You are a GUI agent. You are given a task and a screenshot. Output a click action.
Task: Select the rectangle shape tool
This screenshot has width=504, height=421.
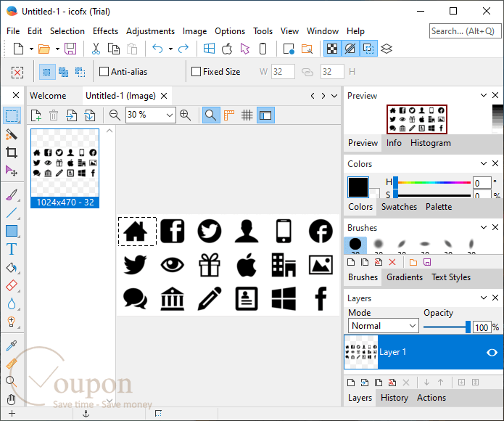click(12, 231)
